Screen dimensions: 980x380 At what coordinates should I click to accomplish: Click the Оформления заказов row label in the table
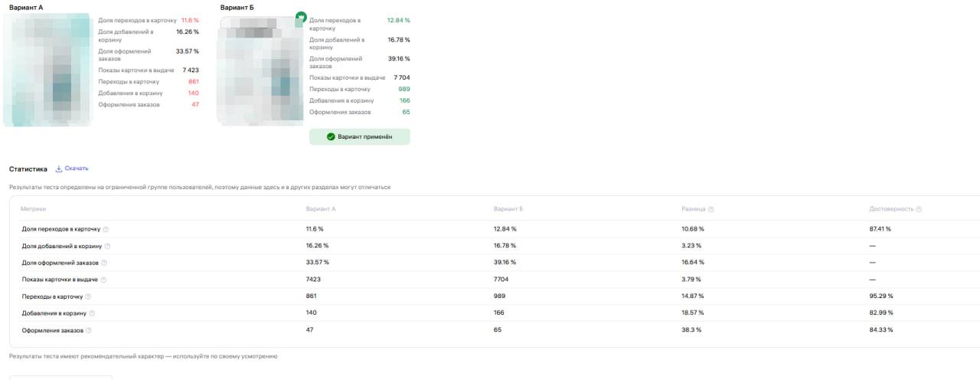pyautogui.click(x=52, y=329)
